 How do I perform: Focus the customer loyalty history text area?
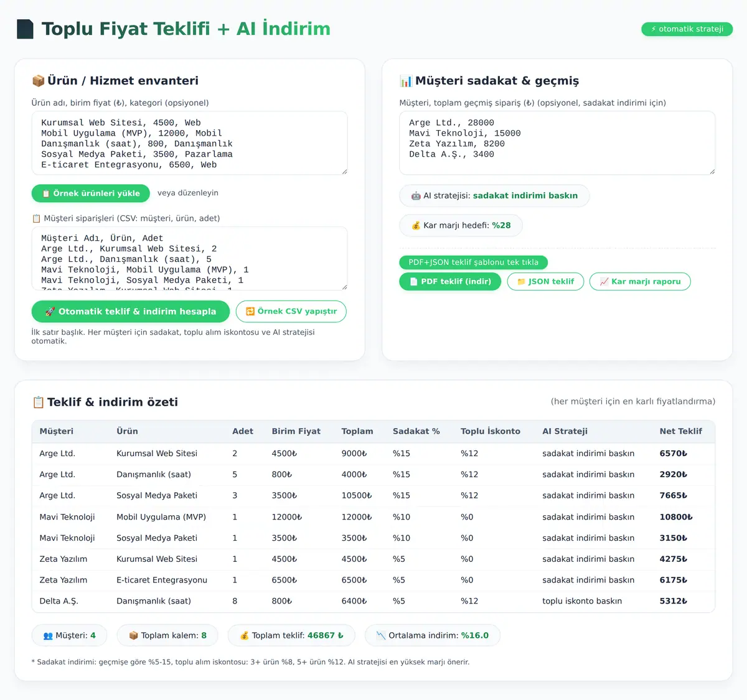tap(557, 143)
